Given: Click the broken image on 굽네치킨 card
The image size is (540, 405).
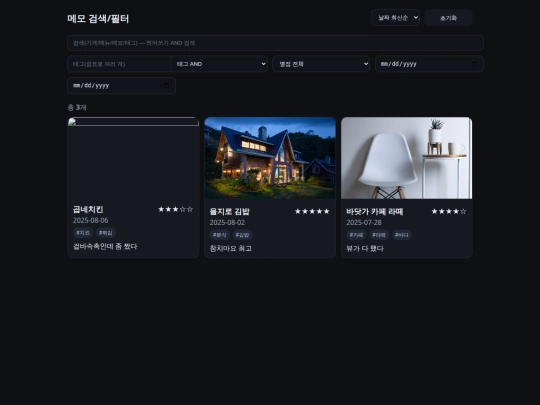Looking at the screenshot, I should click(x=133, y=122).
